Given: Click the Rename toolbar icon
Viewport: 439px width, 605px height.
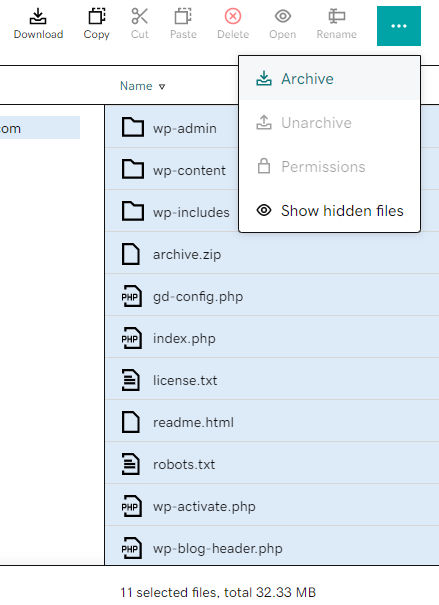Looking at the screenshot, I should (336, 17).
